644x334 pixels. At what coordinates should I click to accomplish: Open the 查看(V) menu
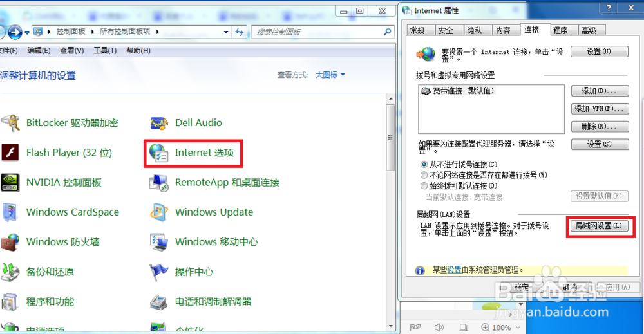(x=72, y=50)
